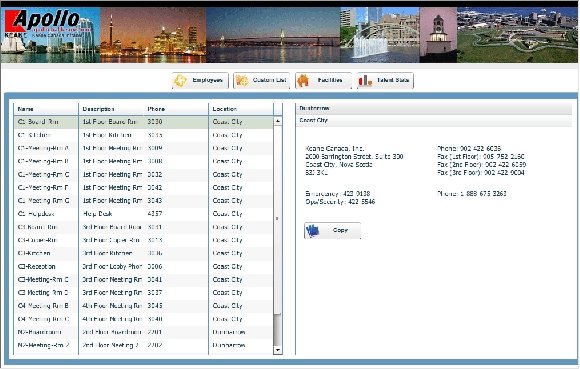Click the scroll up arrow of the facilities list

(278, 121)
